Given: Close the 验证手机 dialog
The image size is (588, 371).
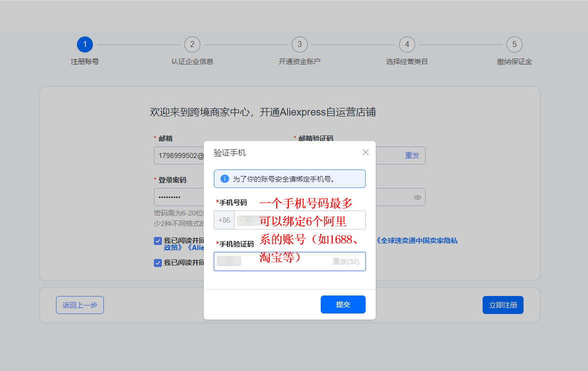Looking at the screenshot, I should pos(366,152).
